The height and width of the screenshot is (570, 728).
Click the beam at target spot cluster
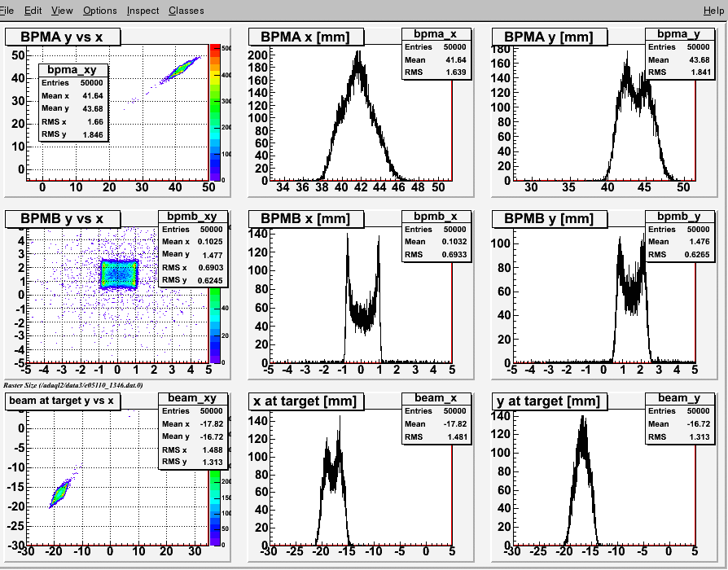click(x=60, y=493)
